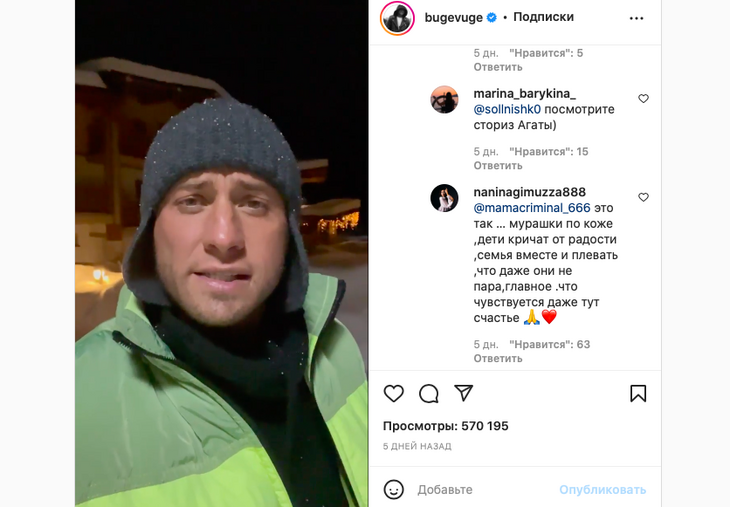Like the post with the heart icon
This screenshot has height=507, width=730.
click(393, 393)
